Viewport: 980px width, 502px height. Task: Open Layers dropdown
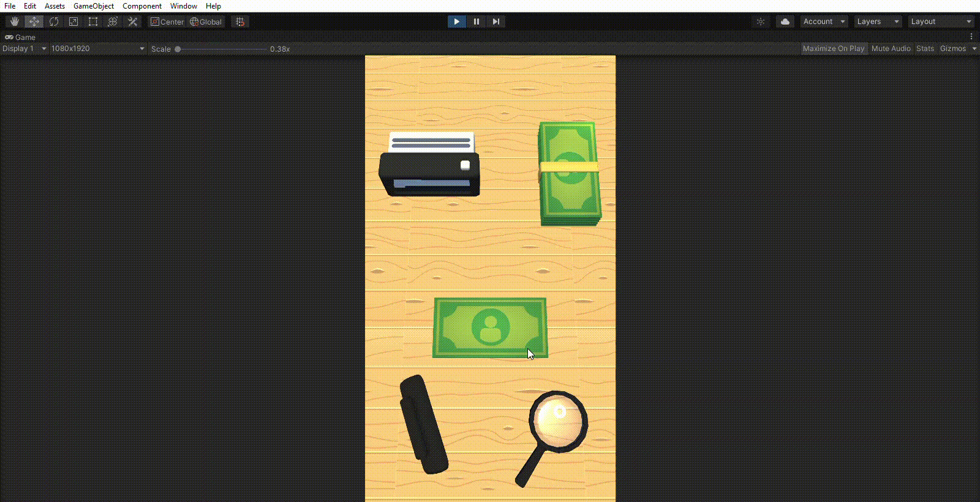(x=878, y=21)
